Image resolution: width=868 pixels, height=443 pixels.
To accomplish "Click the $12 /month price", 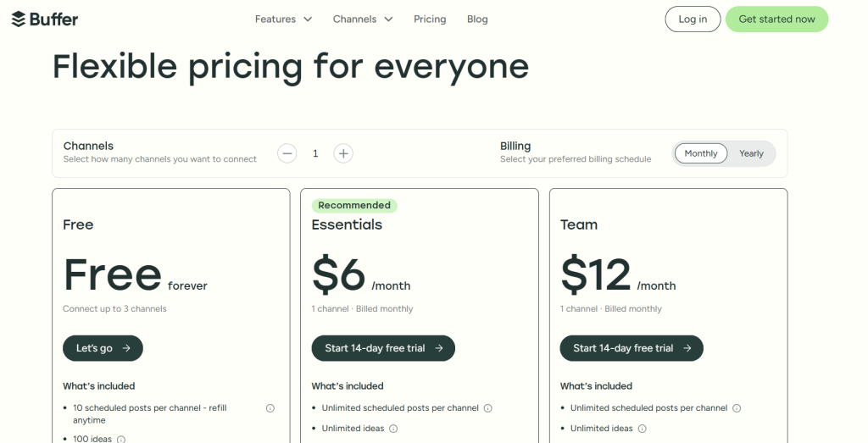I will pos(618,275).
